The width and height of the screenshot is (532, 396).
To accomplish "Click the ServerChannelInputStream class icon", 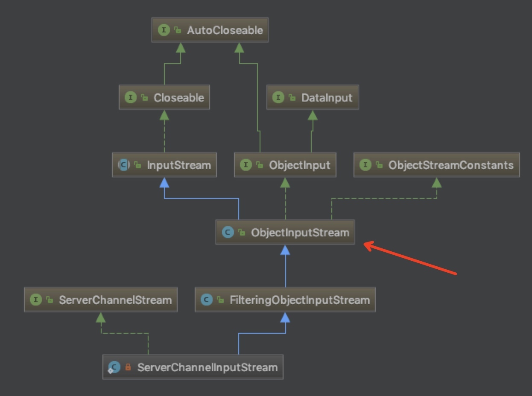I will click(114, 367).
